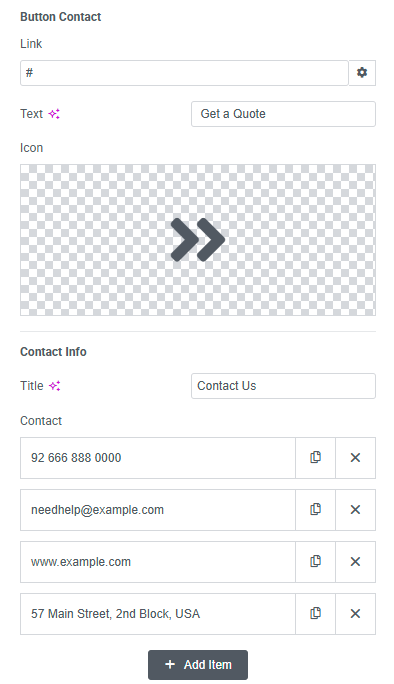Focus the Link URL field
Viewport: 394px width, 684px height.
click(x=184, y=73)
